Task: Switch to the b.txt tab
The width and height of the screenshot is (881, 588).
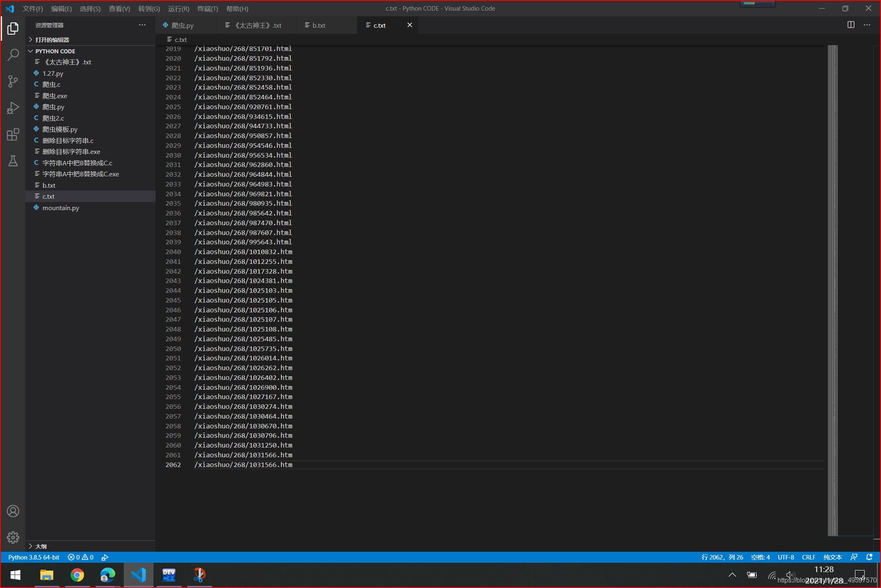Action: pyautogui.click(x=327, y=25)
